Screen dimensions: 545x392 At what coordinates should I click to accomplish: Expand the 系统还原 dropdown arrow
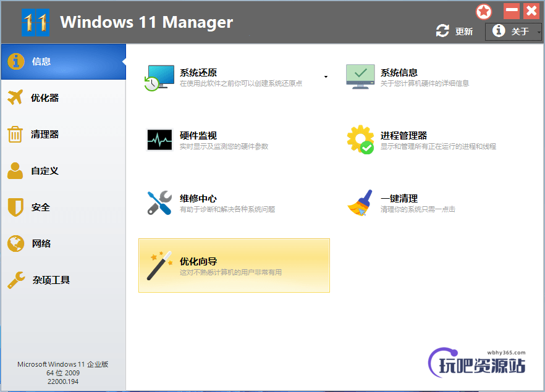(326, 77)
